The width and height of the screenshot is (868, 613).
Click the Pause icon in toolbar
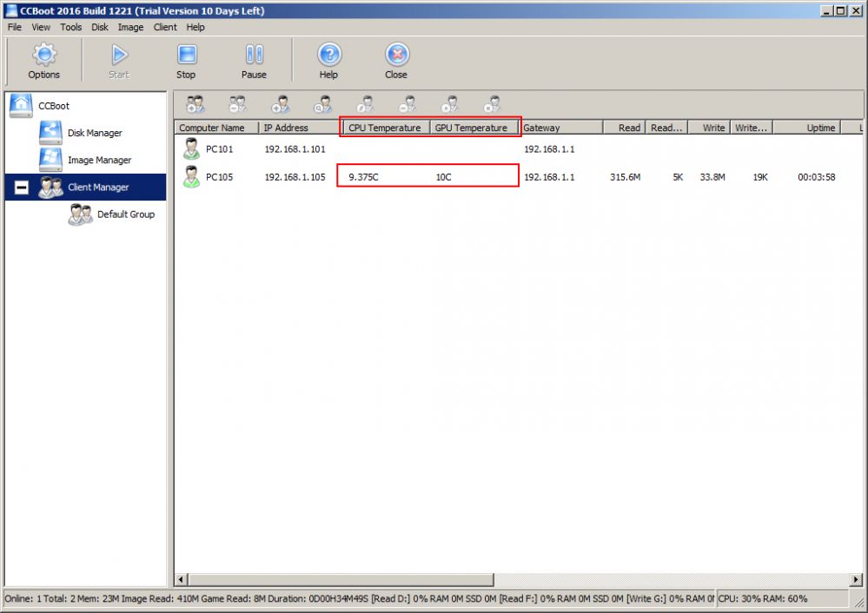tap(254, 55)
